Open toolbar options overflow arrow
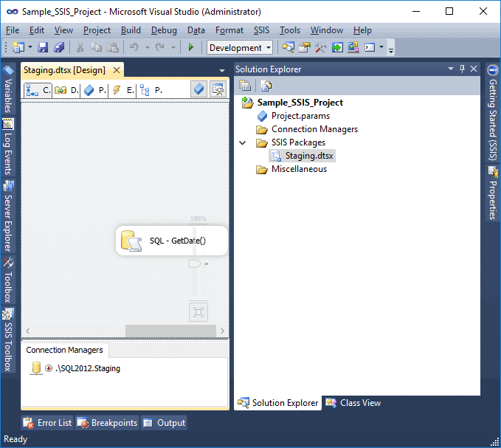This screenshot has width=501, height=448. (x=391, y=49)
